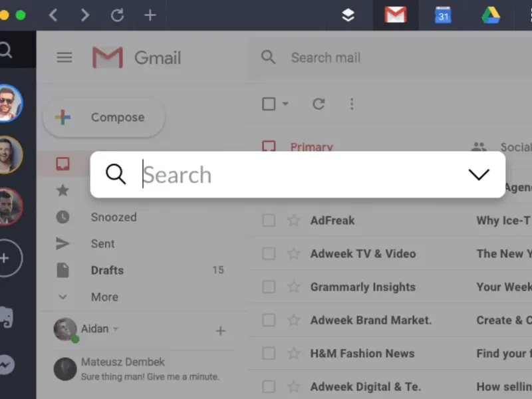Viewport: 532px width, 399px height.
Task: Check the H&M Fashion News checkbox
Action: click(269, 354)
